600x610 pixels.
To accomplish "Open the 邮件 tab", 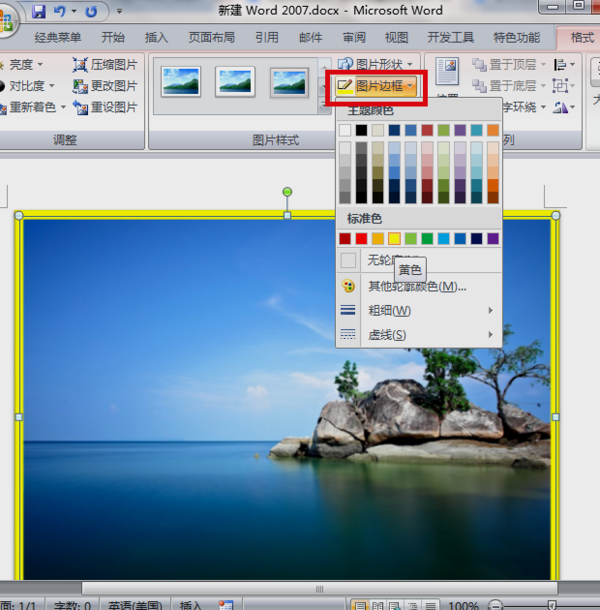I will pyautogui.click(x=311, y=37).
